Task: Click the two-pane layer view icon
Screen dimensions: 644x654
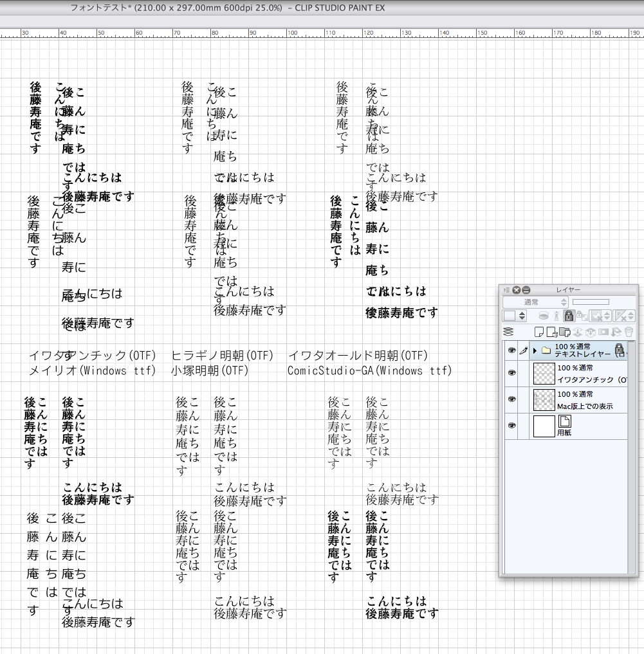Action: coord(508,332)
